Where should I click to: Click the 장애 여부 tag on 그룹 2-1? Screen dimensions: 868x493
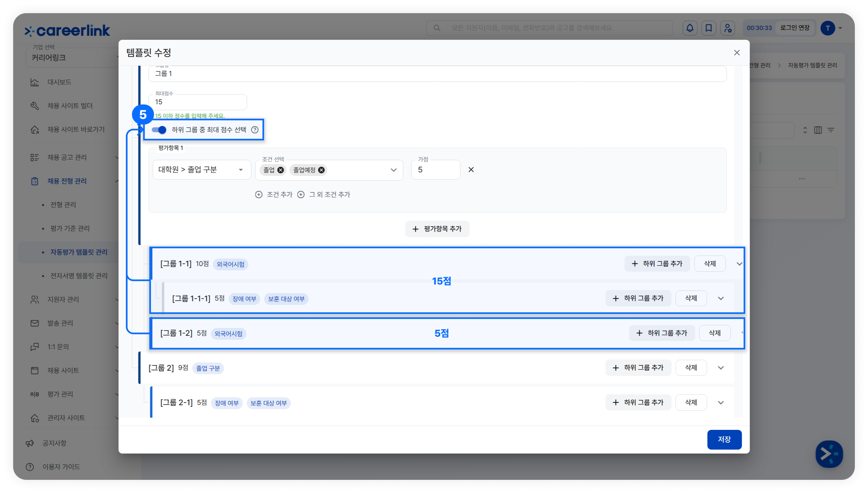pos(227,403)
